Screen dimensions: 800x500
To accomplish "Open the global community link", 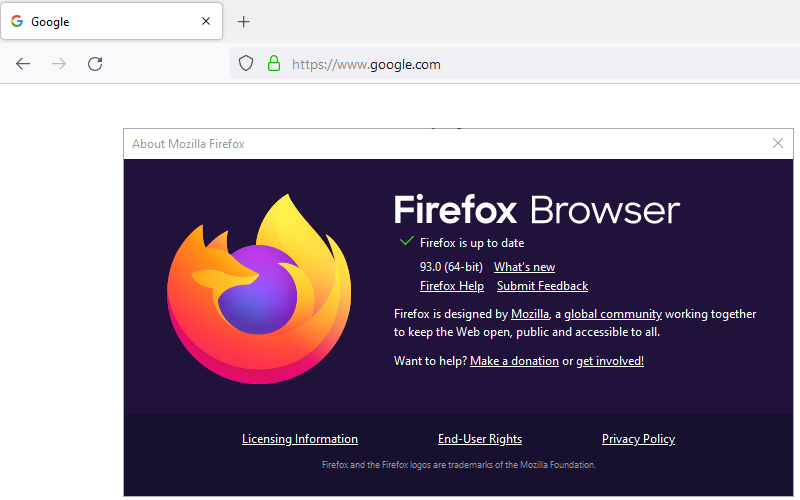I will pos(613,314).
